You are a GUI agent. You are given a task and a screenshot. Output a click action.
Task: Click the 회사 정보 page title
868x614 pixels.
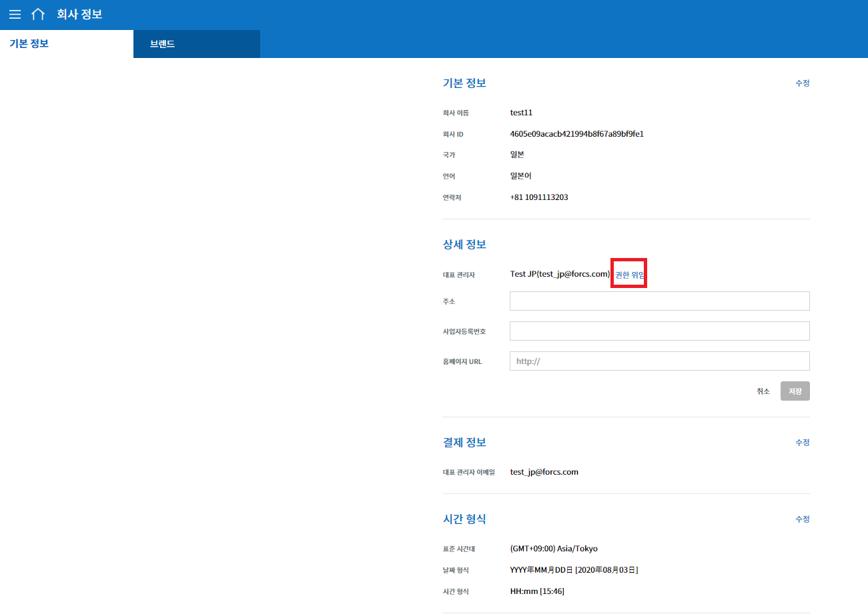point(79,14)
